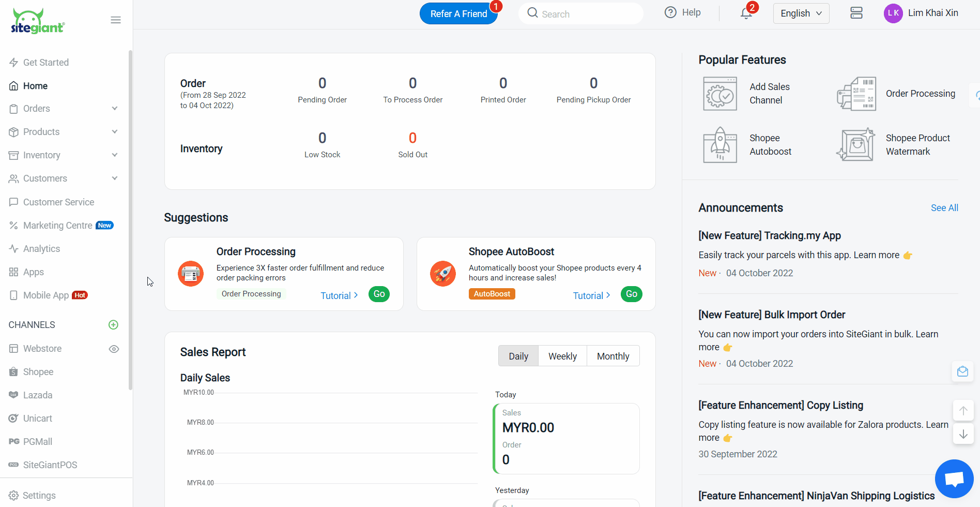Add a new channel with plus icon
Image resolution: width=980 pixels, height=507 pixels.
[113, 325]
